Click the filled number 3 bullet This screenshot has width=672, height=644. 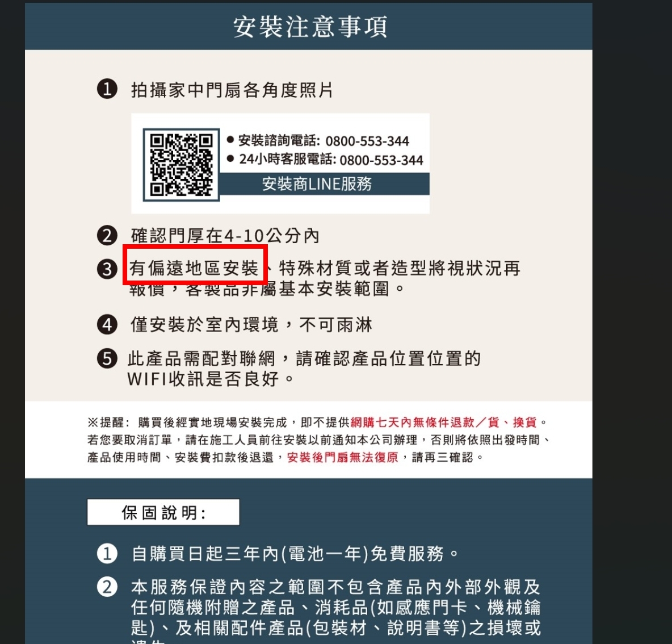(x=107, y=269)
